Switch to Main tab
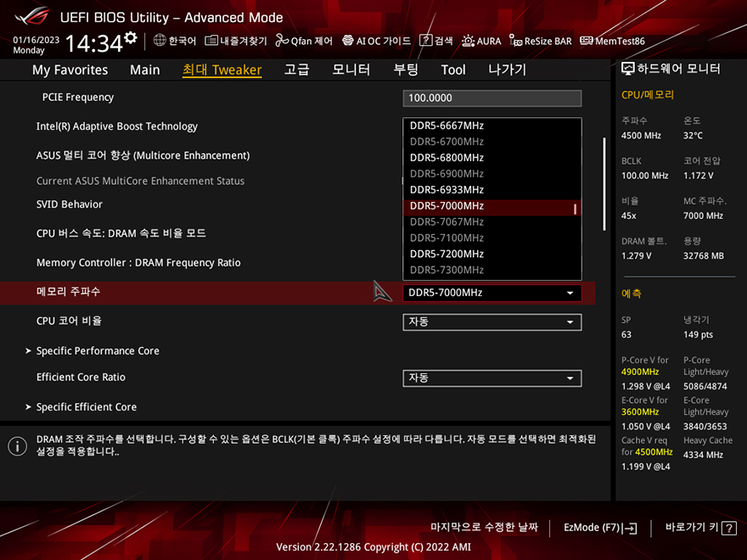This screenshot has height=560, width=747. 145,70
